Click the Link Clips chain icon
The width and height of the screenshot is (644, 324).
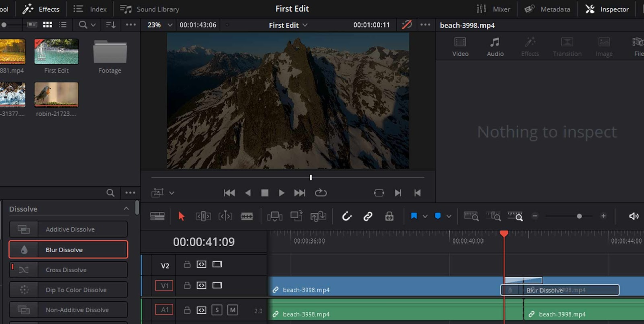point(368,216)
